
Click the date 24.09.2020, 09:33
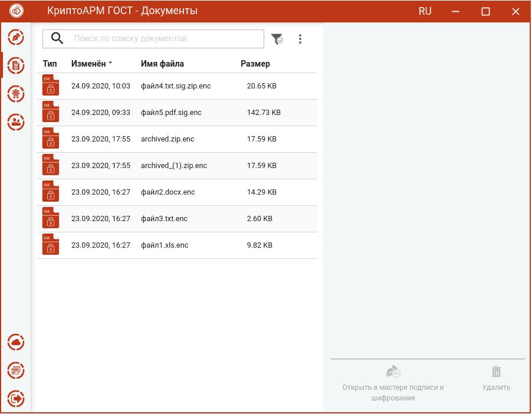coord(101,113)
